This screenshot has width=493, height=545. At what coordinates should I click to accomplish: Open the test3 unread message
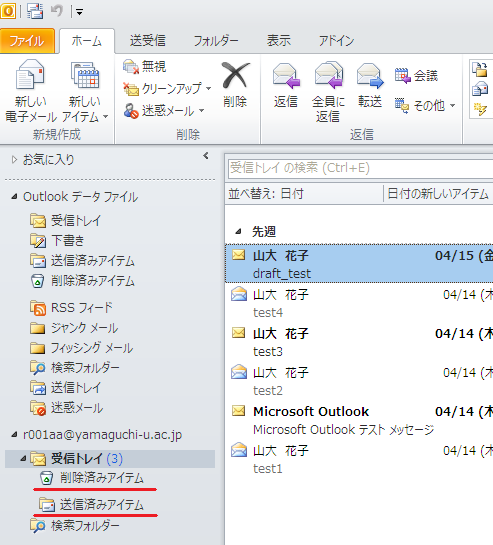coord(359,342)
